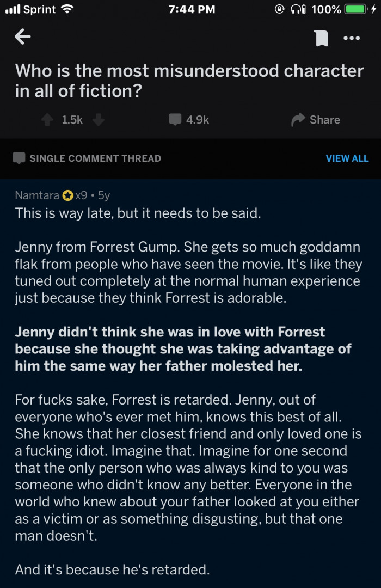Screen dimensions: 381x588
Task: Tap the SINGLE COMMENT THREAD label
Action: pyautogui.click(x=95, y=158)
